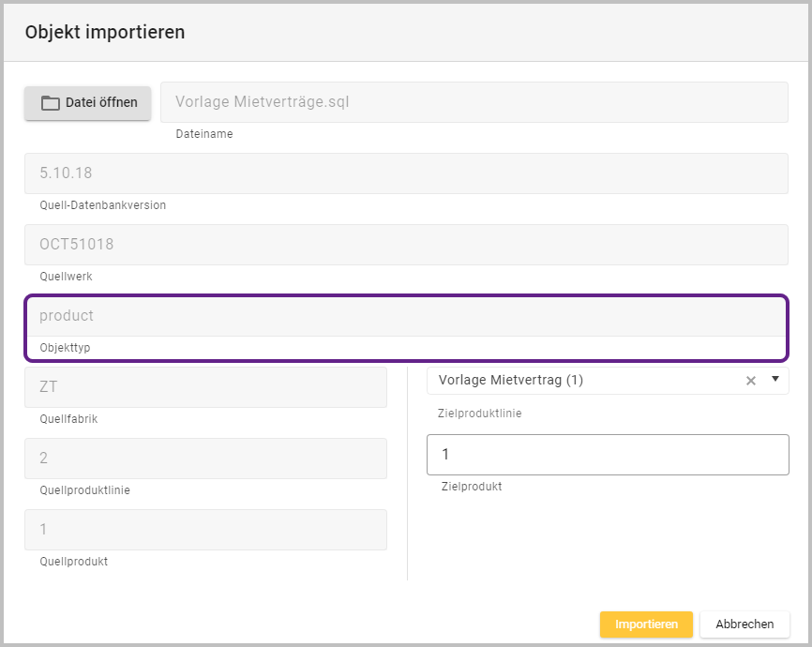Click the Objekttyp label text
The width and height of the screenshot is (812, 647).
(x=65, y=348)
